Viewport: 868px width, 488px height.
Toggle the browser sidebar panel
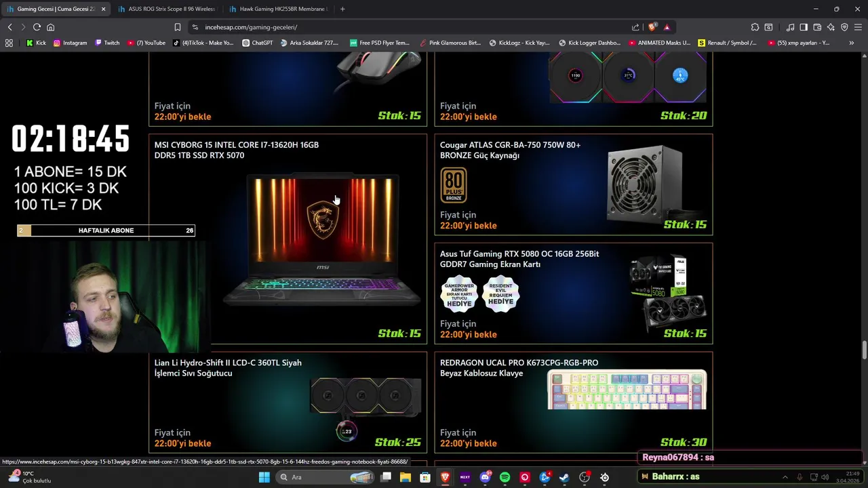point(804,27)
